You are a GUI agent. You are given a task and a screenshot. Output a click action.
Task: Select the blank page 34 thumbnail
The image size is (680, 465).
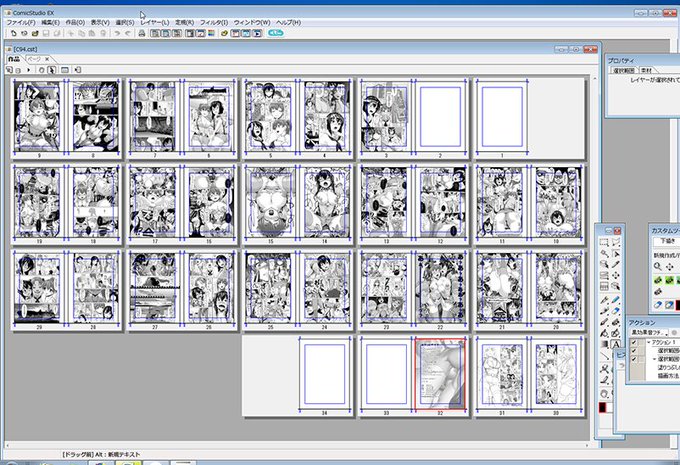click(x=324, y=374)
